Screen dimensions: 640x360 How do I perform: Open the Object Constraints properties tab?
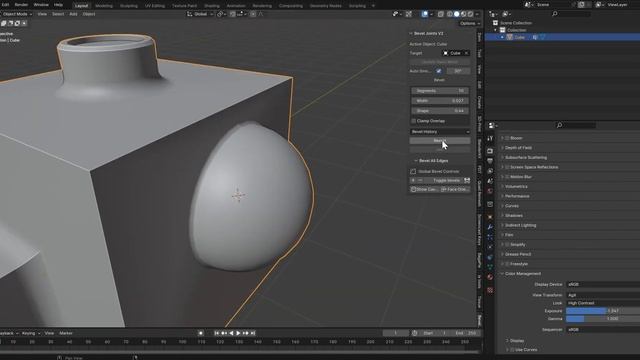(x=490, y=257)
